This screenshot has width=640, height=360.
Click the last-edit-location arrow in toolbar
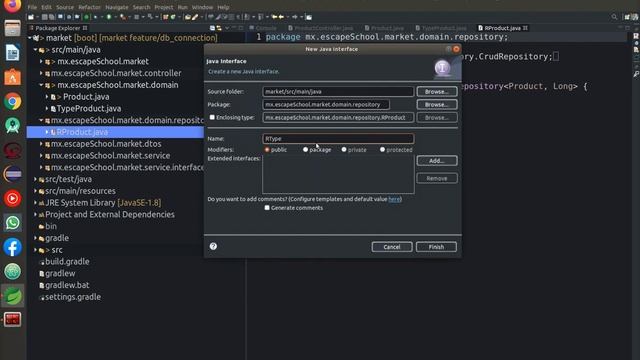click(x=274, y=17)
